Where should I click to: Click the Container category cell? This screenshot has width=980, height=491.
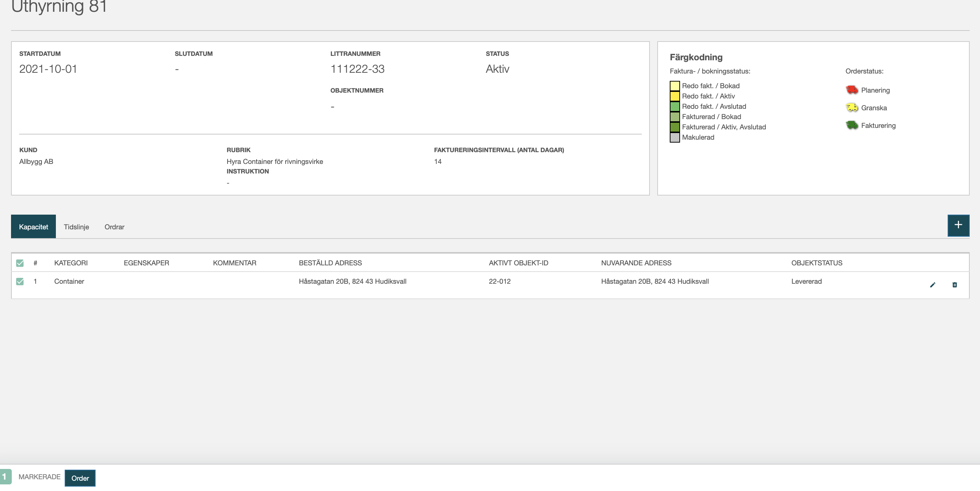[x=69, y=282]
